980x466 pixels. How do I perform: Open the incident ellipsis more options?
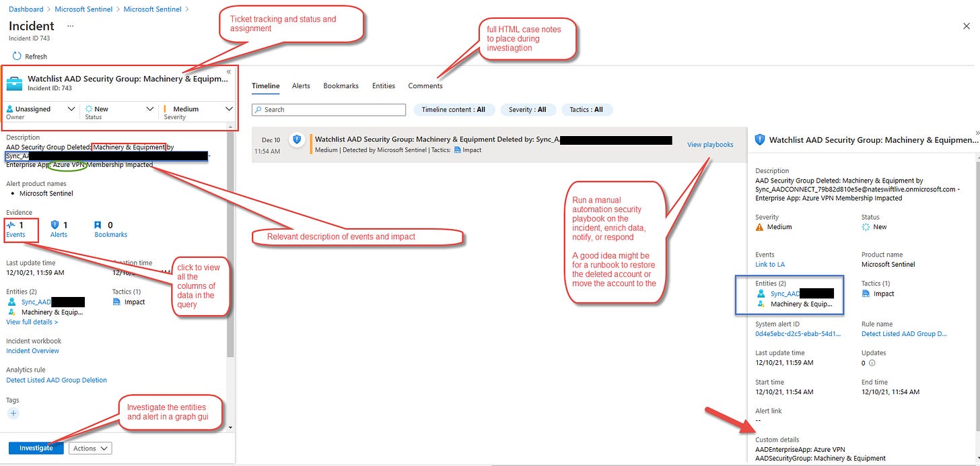tap(71, 26)
